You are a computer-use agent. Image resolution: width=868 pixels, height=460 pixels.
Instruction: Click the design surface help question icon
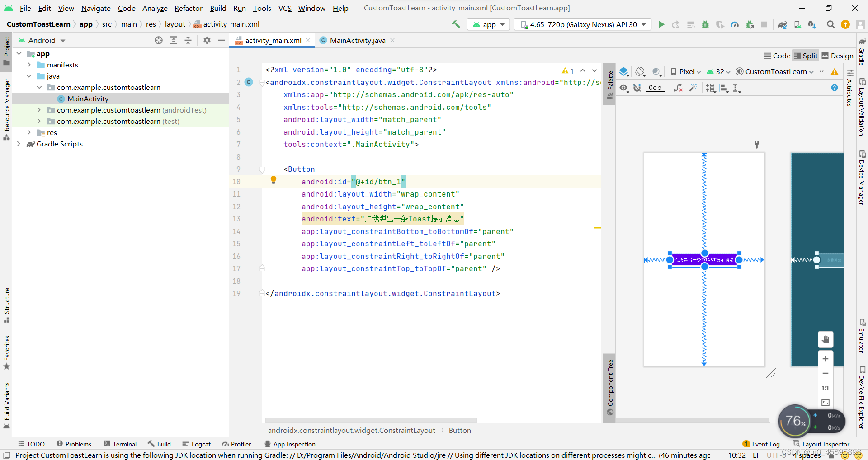(x=835, y=88)
